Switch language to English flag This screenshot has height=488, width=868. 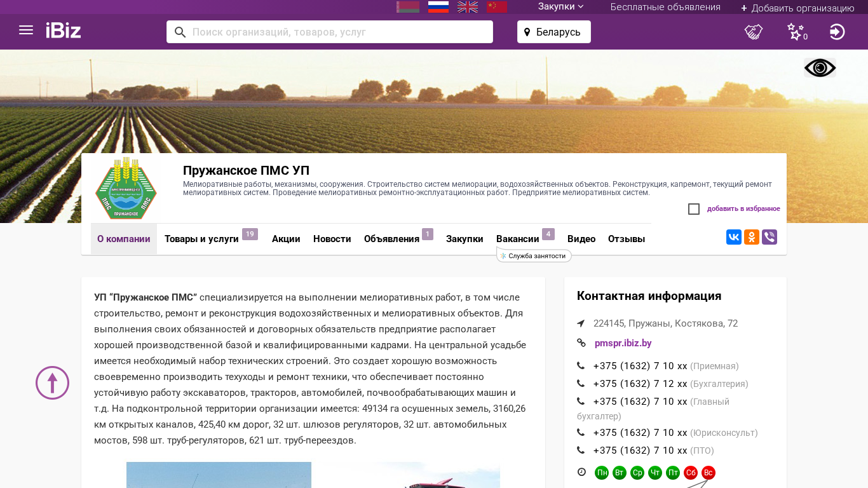pyautogui.click(x=468, y=7)
